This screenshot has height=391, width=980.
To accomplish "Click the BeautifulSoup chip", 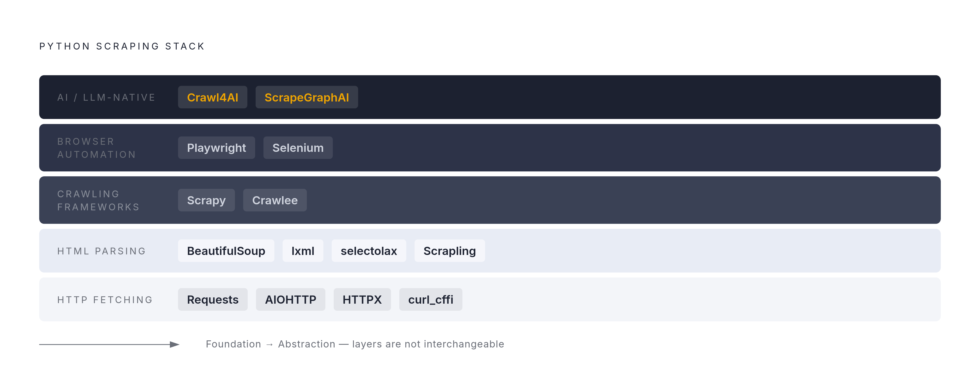I will coord(226,251).
